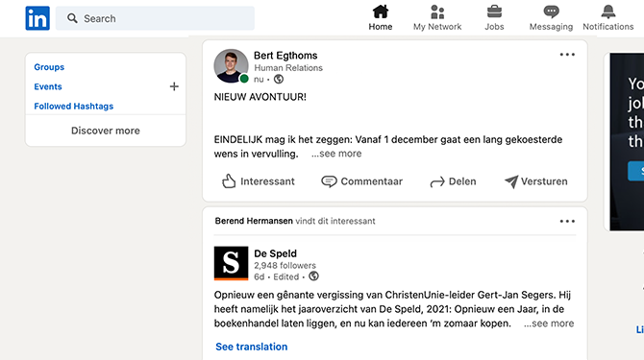The image size is (644, 360).
Task: Open Bert Egthoms profile photo
Action: pyautogui.click(x=231, y=66)
